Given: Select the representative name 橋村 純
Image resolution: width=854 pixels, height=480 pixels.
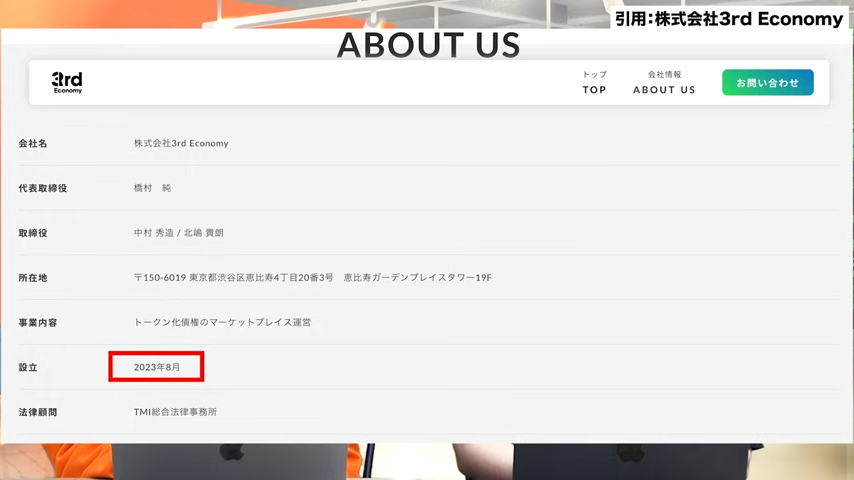Looking at the screenshot, I should tap(152, 188).
